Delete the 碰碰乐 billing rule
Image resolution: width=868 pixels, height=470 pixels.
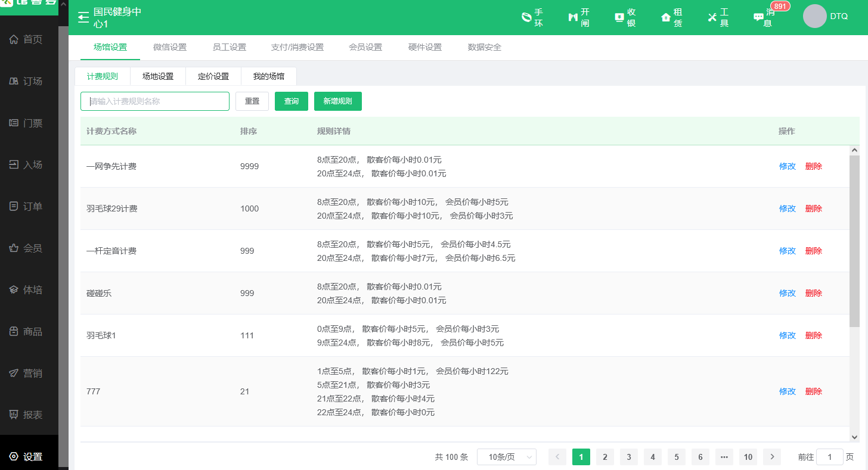(813, 293)
